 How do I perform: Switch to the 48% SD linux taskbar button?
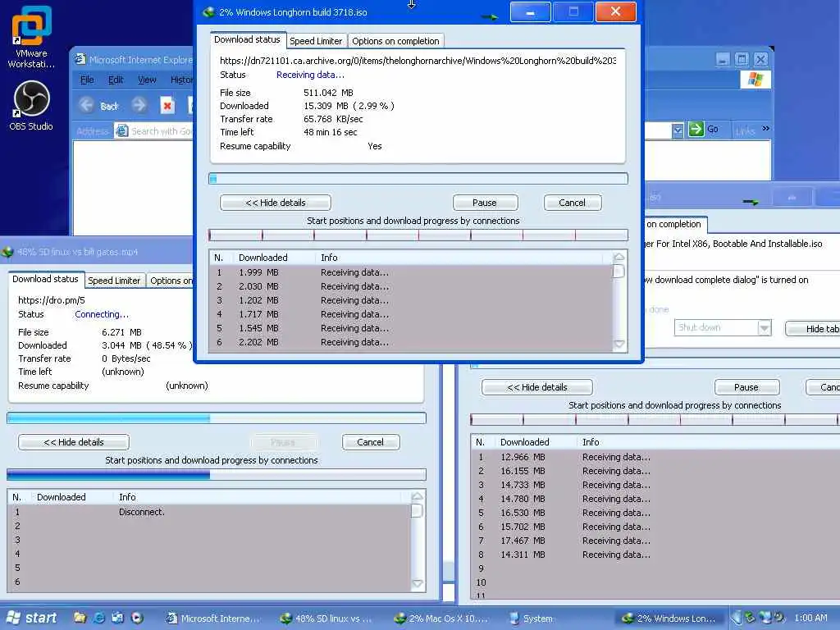(326, 619)
